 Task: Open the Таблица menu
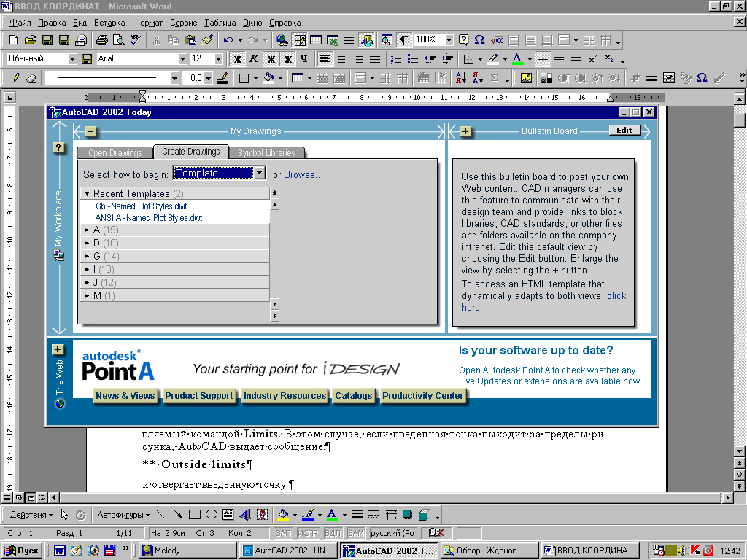[x=220, y=23]
